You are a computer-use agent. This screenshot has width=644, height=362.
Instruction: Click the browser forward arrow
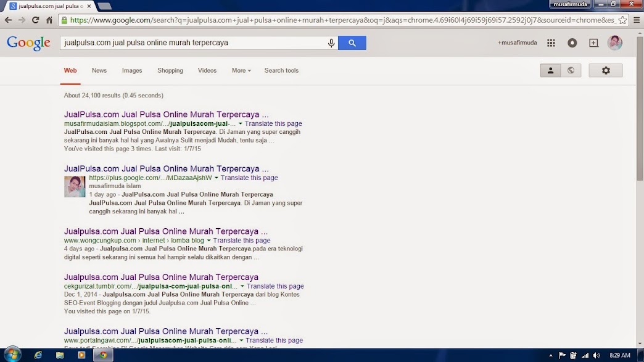pos(22,20)
